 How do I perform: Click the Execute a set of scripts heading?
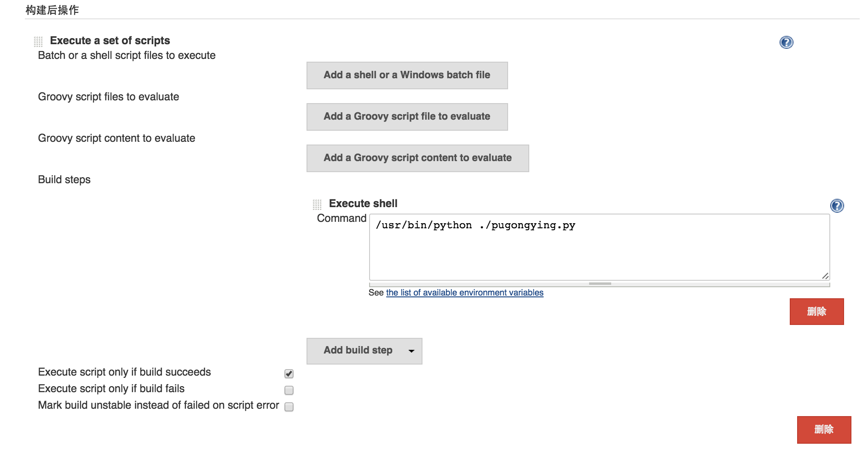pyautogui.click(x=110, y=41)
